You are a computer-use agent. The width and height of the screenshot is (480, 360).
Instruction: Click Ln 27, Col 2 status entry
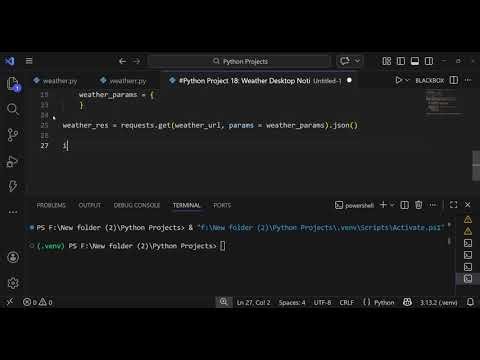[253, 303]
